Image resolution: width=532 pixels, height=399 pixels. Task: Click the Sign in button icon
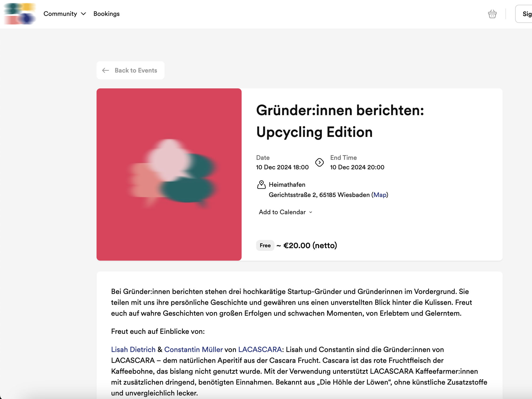526,13
